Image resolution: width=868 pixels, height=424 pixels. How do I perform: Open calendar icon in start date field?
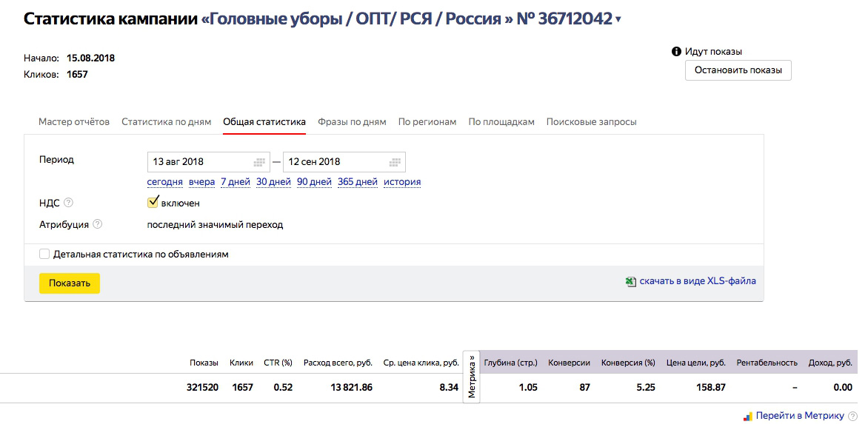259,162
